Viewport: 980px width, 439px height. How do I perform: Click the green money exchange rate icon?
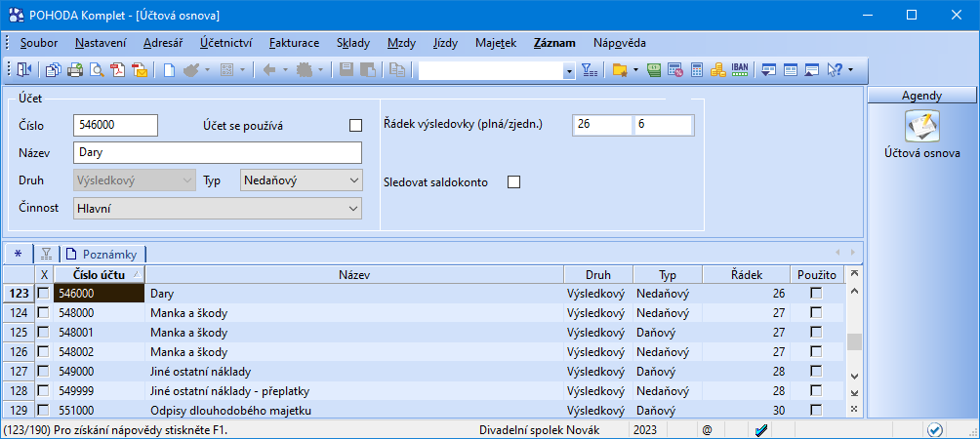click(x=654, y=70)
